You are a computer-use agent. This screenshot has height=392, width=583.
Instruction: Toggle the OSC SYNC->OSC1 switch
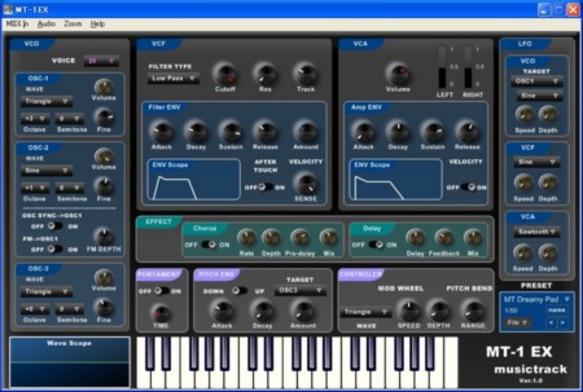55,226
